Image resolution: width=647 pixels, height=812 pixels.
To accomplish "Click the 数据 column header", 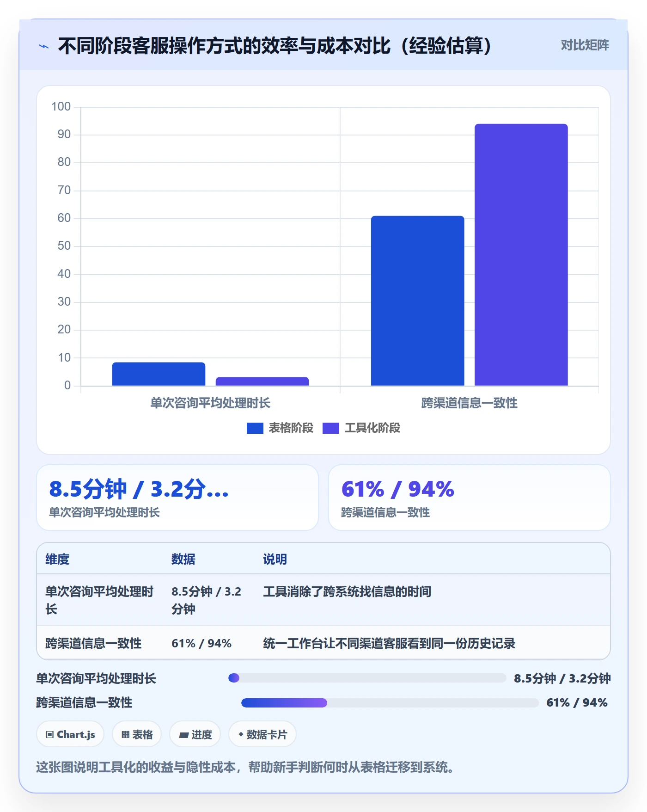I will tap(183, 559).
